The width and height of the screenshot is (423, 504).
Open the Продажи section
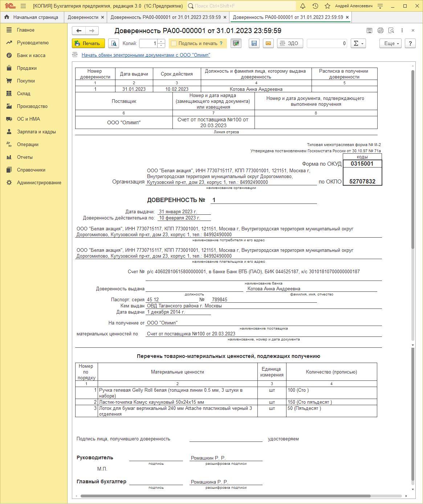pos(27,68)
